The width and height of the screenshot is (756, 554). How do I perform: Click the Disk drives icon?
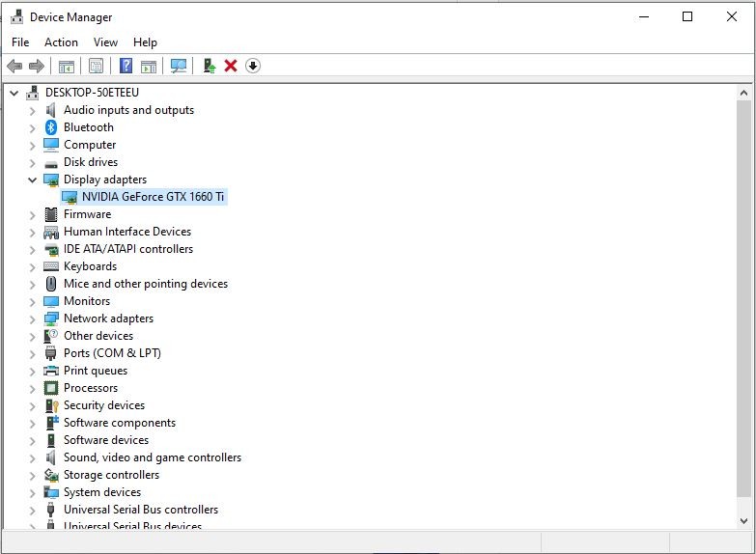51,164
